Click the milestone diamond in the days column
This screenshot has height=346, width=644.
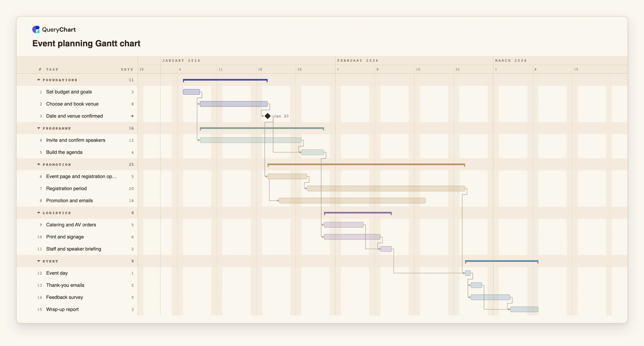coord(132,116)
